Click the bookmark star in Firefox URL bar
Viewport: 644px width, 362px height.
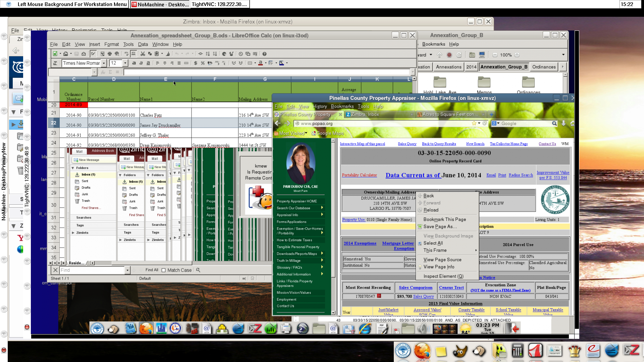474,123
